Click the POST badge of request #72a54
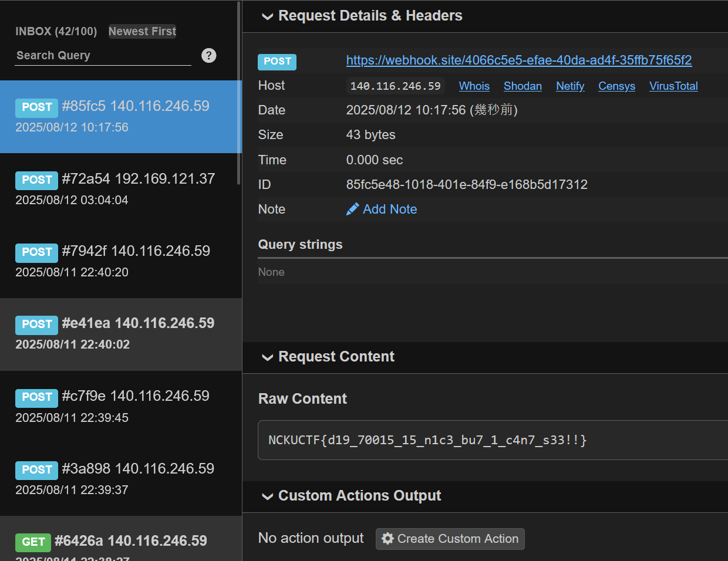 click(36, 180)
